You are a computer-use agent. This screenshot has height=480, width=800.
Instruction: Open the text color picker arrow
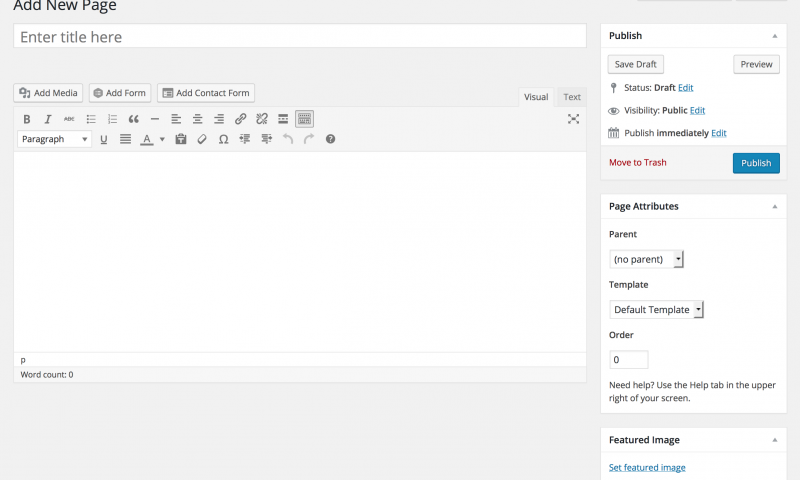tap(162, 139)
